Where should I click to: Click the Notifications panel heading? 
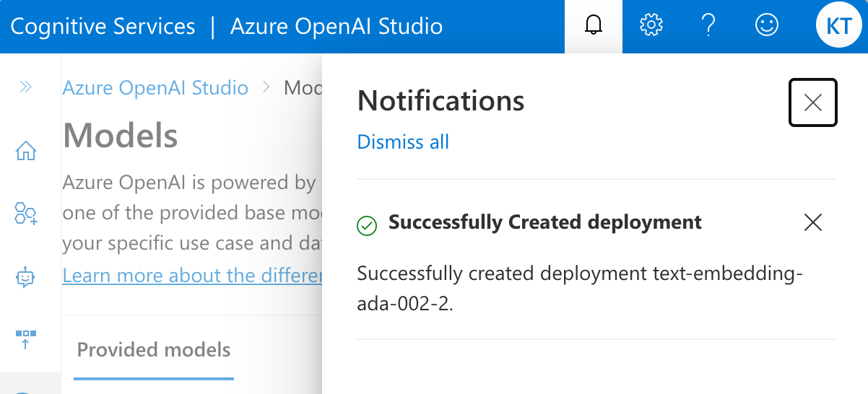pos(440,101)
